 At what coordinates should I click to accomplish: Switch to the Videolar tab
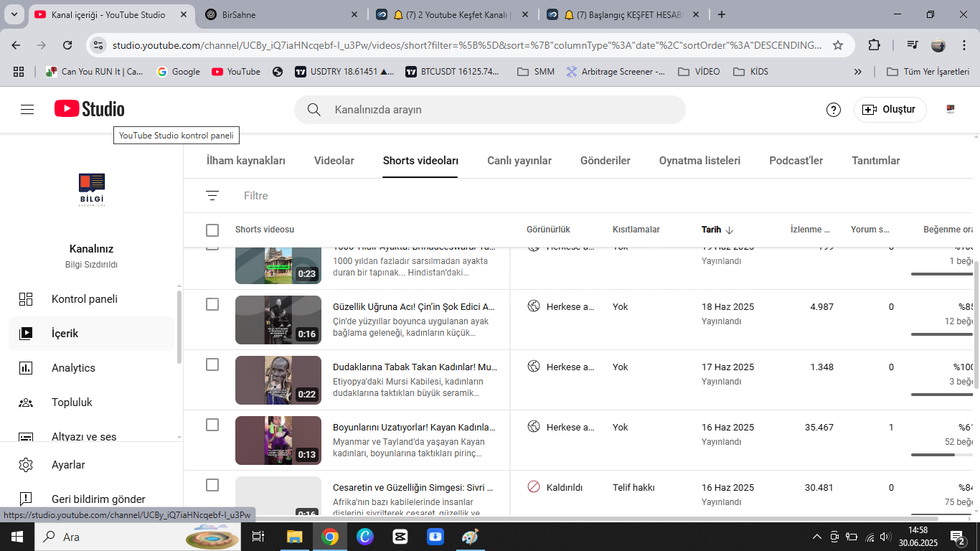point(334,161)
